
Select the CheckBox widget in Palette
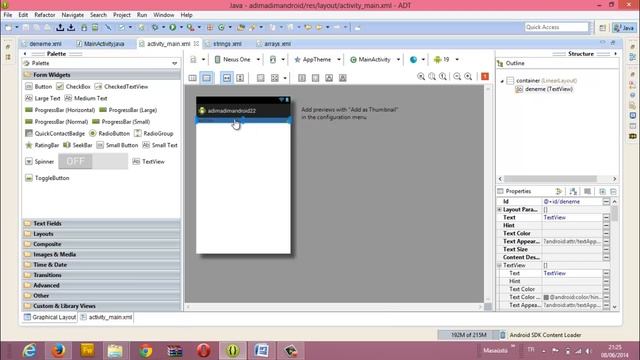(x=73, y=87)
